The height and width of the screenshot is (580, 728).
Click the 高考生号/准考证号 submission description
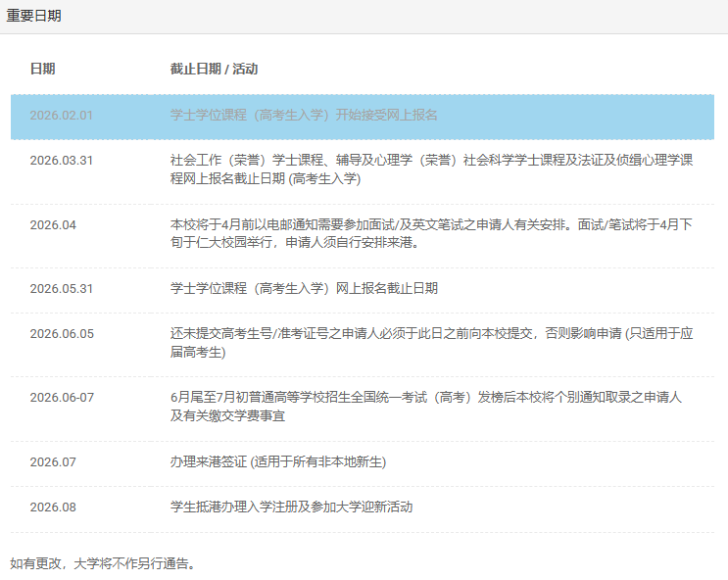coord(431,343)
